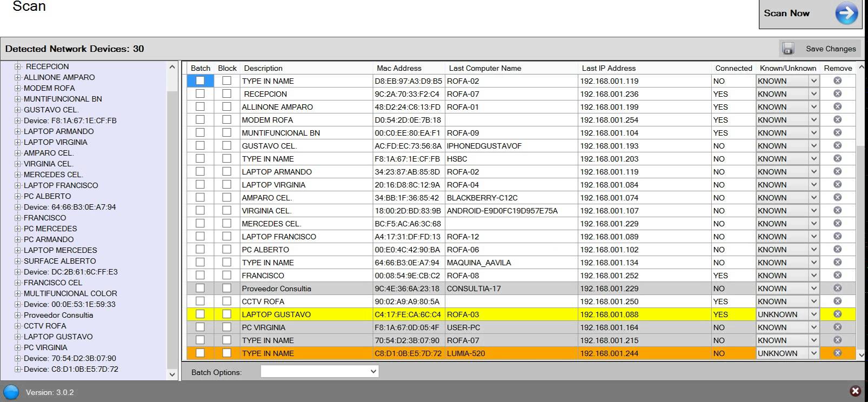Click MAC address C8:D1:0B:E5:7D:72 in table
868x402 pixels.
[x=408, y=353]
